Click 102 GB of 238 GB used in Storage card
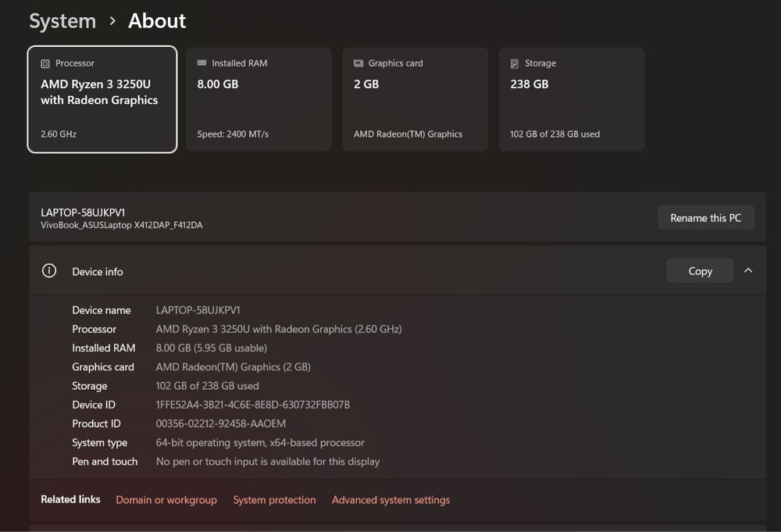Screen dimensions: 781x532 coord(555,134)
